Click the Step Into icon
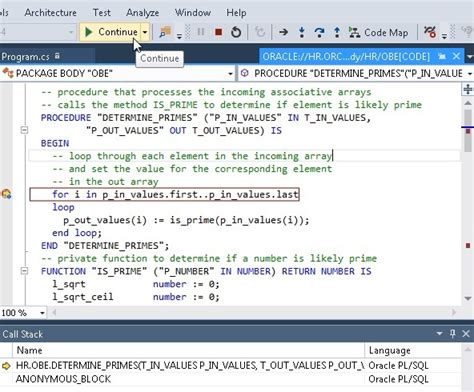This screenshot has height=392, width=474. point(302,32)
